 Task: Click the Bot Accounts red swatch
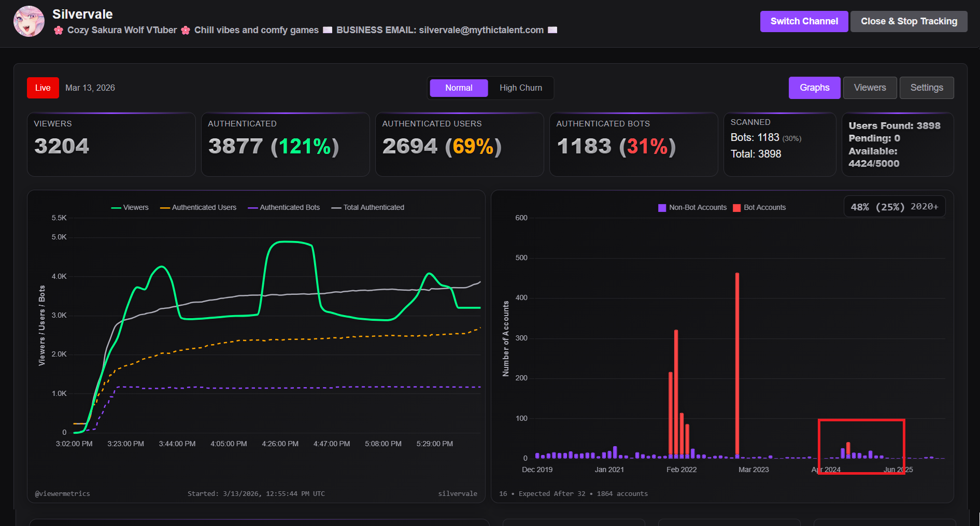(736, 208)
